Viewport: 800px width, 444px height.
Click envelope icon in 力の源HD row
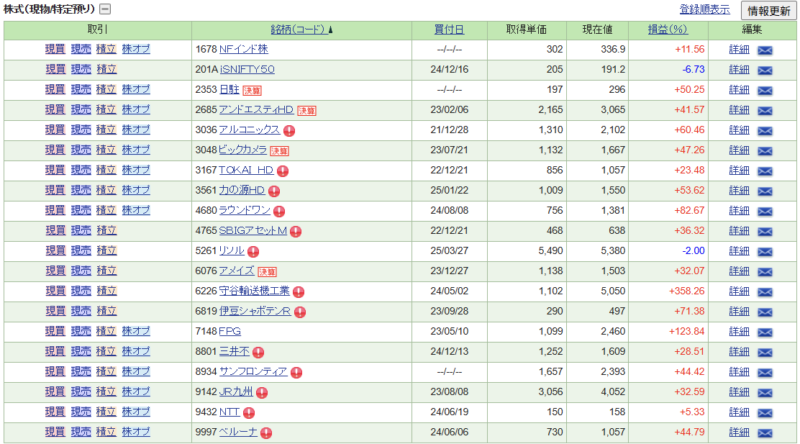pyautogui.click(x=765, y=191)
